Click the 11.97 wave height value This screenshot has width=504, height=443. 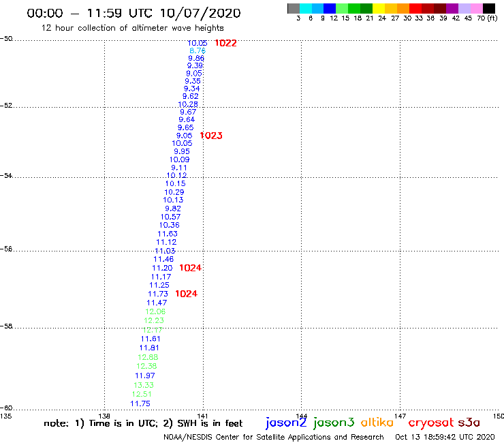(x=145, y=376)
